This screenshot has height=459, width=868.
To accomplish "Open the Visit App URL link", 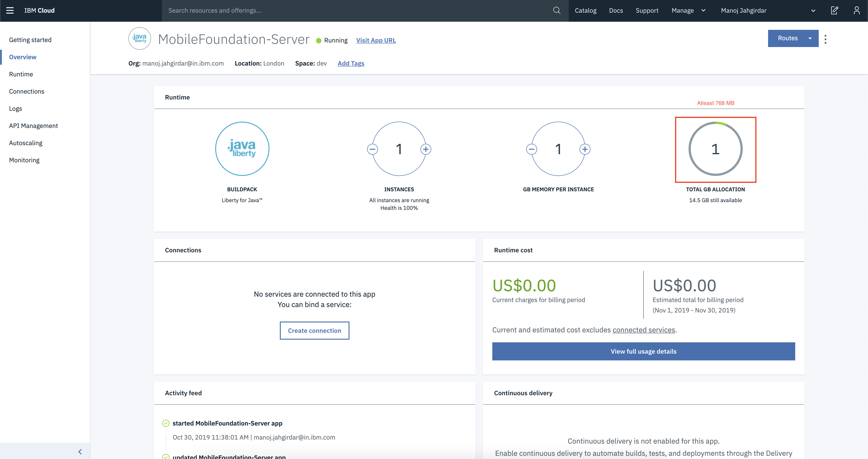I will click(x=376, y=40).
